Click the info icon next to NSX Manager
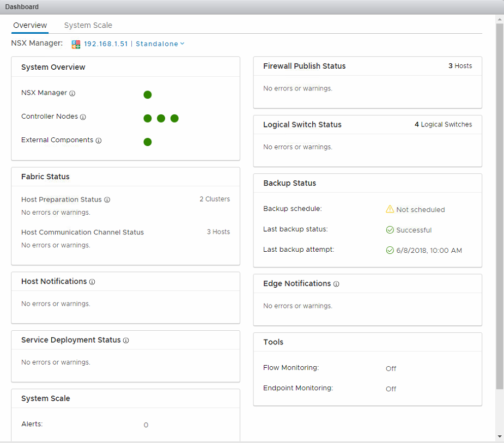Screen dimensions: 504x443 pos(72,93)
